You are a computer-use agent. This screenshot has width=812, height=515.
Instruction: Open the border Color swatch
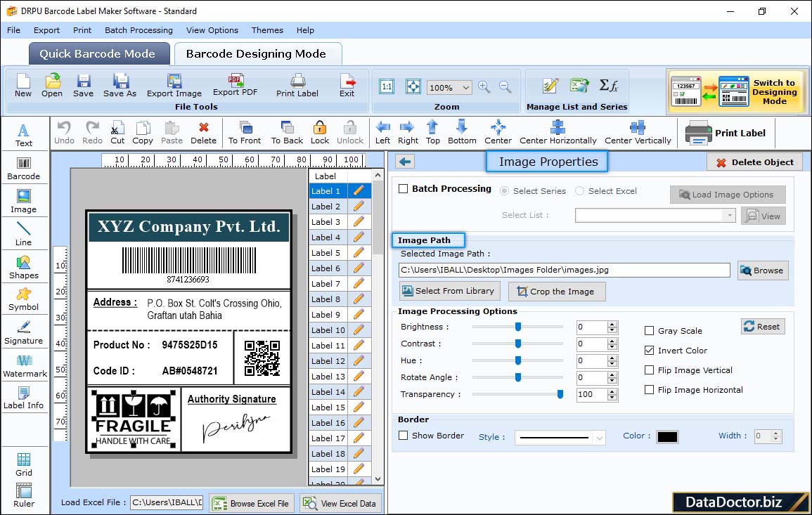click(667, 437)
